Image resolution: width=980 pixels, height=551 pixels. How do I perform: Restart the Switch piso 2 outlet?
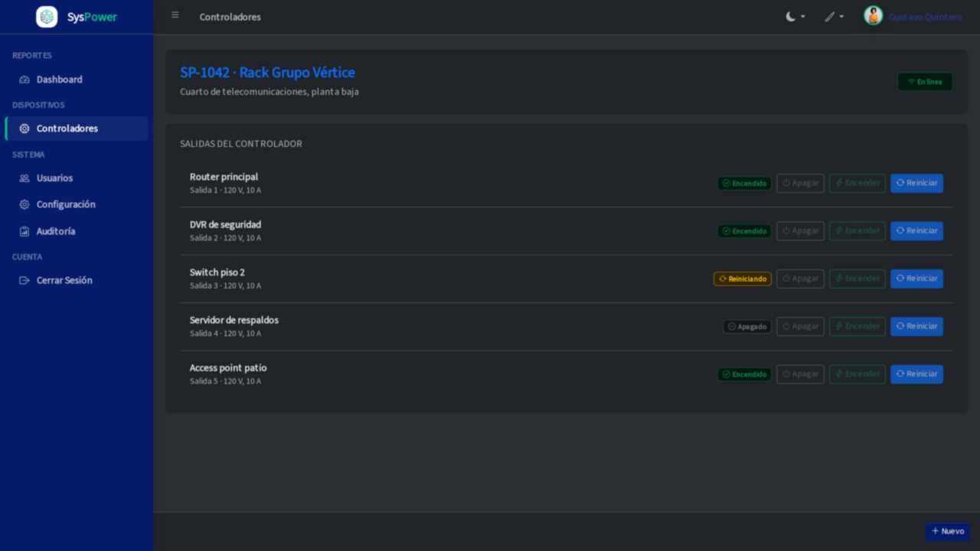pos(916,279)
